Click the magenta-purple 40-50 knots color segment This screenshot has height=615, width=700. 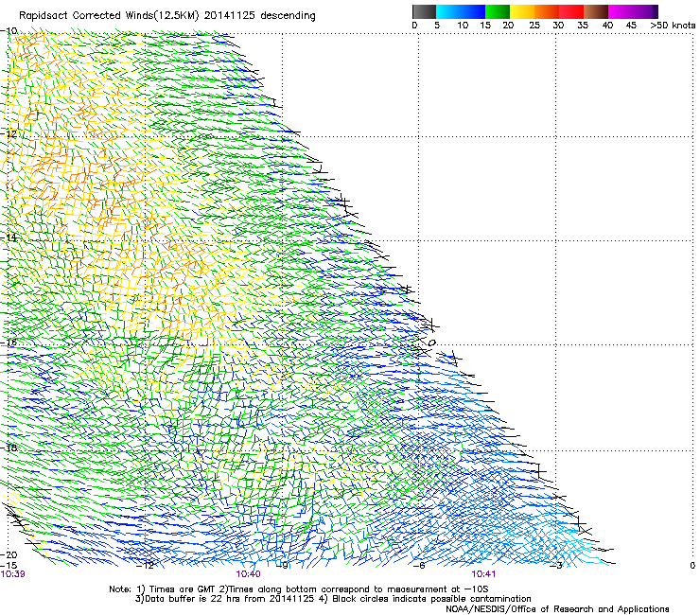(633, 11)
